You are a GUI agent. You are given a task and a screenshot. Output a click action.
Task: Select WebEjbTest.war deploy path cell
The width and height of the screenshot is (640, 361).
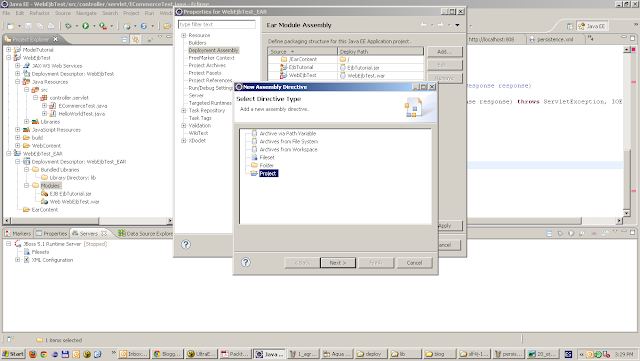pyautogui.click(x=366, y=76)
